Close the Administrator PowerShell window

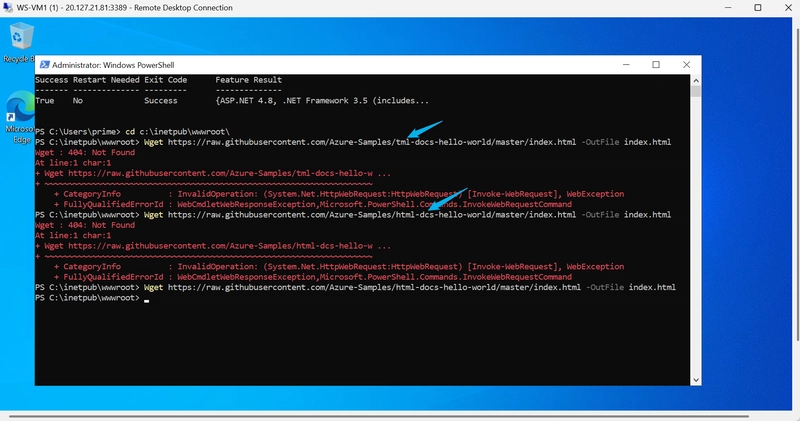686,65
